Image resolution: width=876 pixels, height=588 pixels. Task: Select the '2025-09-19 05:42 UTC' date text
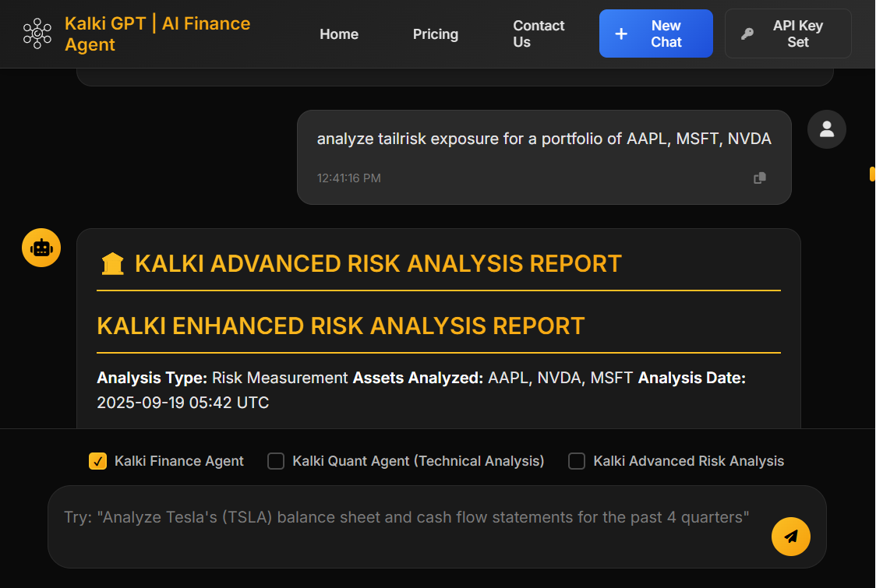pos(182,403)
